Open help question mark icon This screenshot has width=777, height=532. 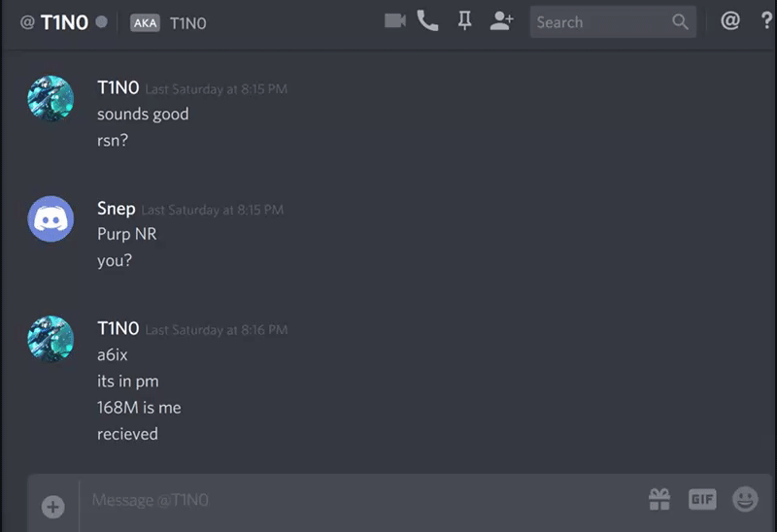(x=766, y=20)
